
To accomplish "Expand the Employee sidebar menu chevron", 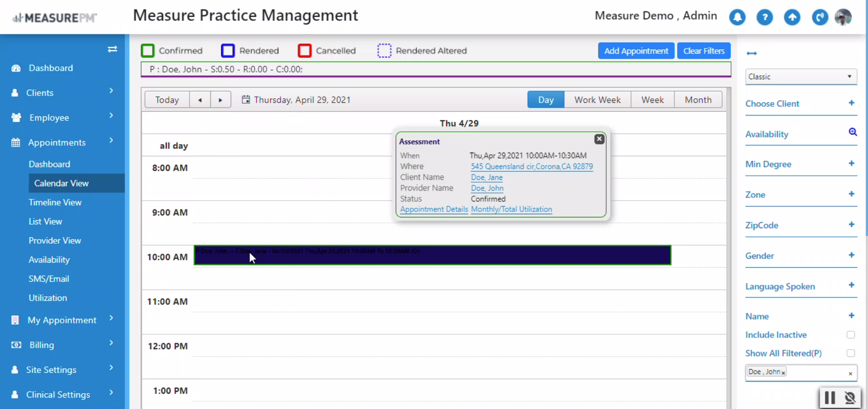I will 111,116.
